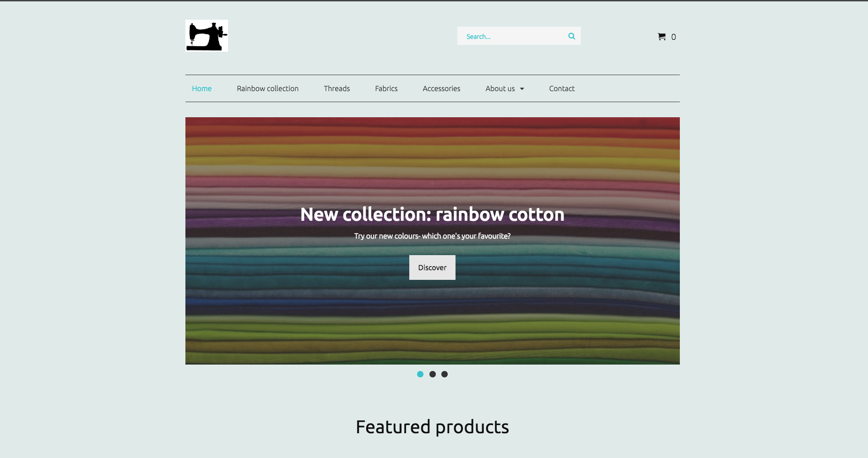Viewport: 868px width, 458px height.
Task: Expand the About us dropdown arrow
Action: (522, 89)
